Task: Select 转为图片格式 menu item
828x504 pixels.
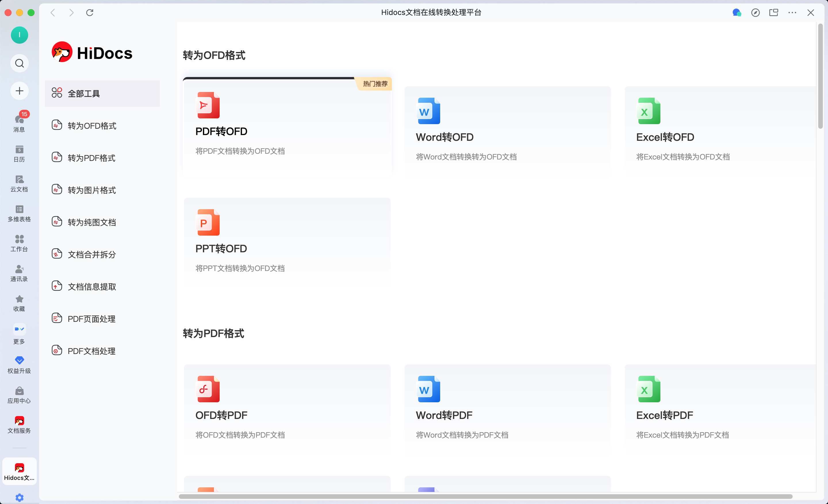Action: tap(102, 190)
